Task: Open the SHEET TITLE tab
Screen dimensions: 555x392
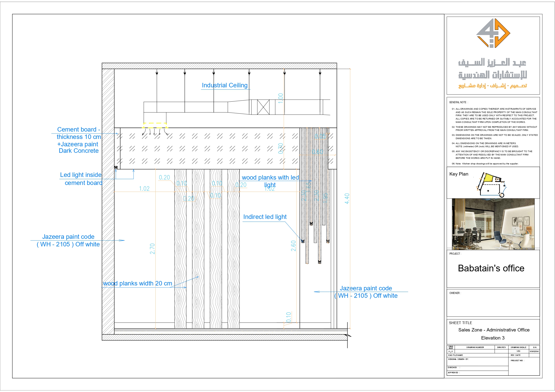Action: [460, 323]
